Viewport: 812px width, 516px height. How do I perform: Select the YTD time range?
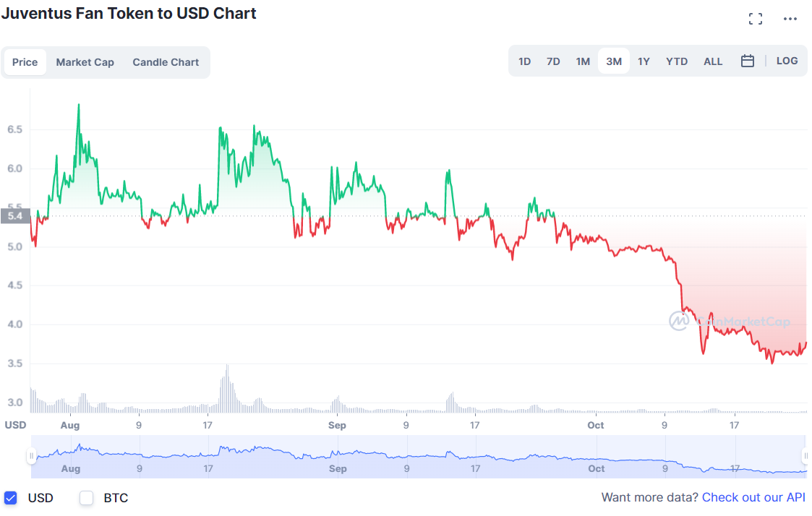tap(677, 61)
